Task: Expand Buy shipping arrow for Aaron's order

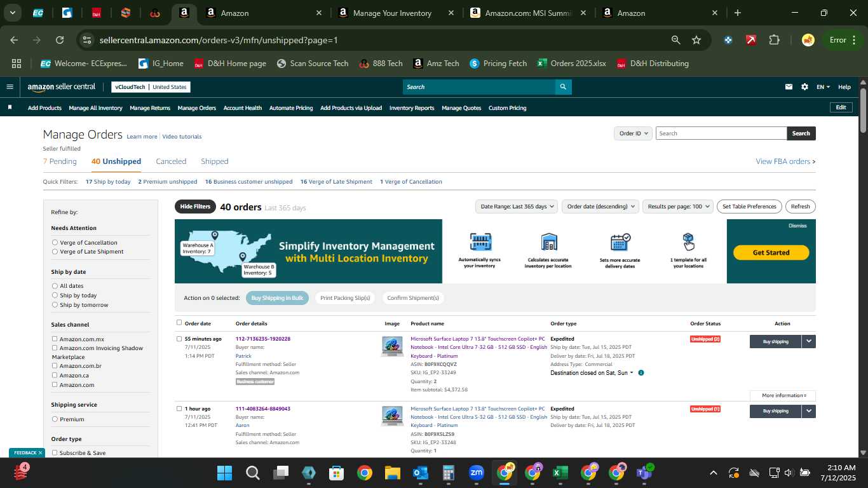Action: tap(809, 411)
